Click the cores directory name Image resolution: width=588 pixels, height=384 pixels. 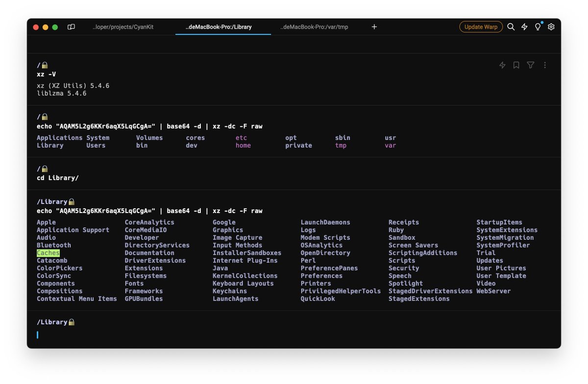[x=196, y=138]
